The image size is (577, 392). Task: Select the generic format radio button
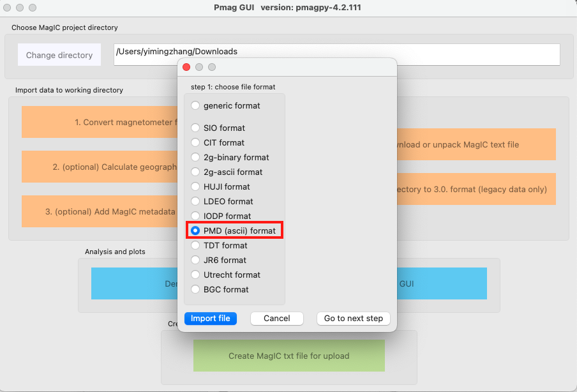click(195, 106)
